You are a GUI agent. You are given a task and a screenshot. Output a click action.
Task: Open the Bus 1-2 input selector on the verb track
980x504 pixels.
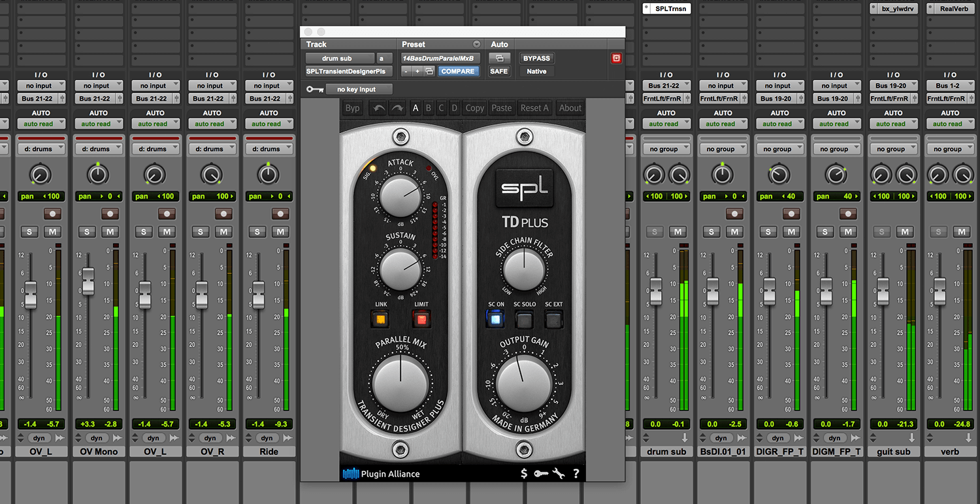tap(951, 86)
